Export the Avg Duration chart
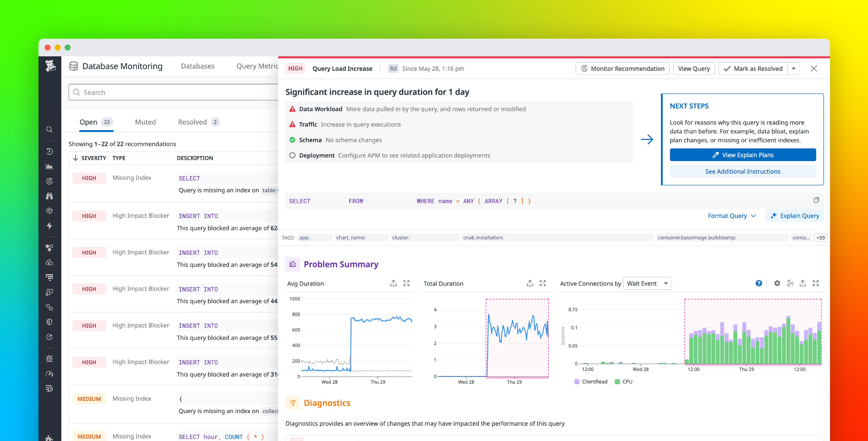Viewport: 868px width, 441px height. pos(393,283)
